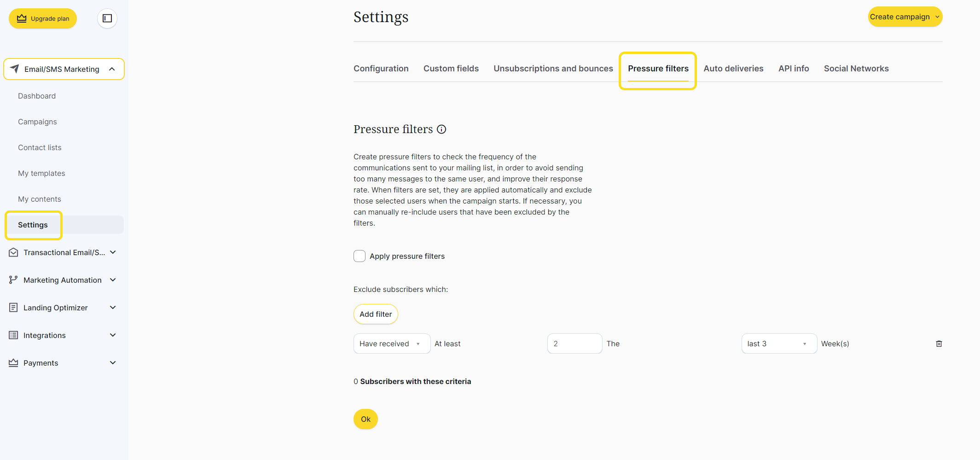
Task: Enable the Apply pressure filters checkbox
Action: [360, 256]
